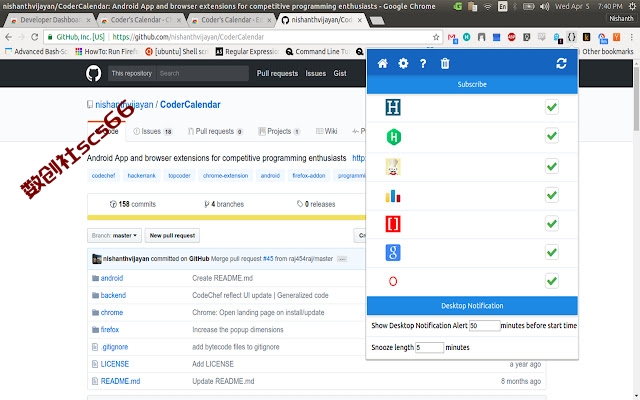This screenshot has width=640, height=400.
Task: Open the android folder
Action: 112,278
